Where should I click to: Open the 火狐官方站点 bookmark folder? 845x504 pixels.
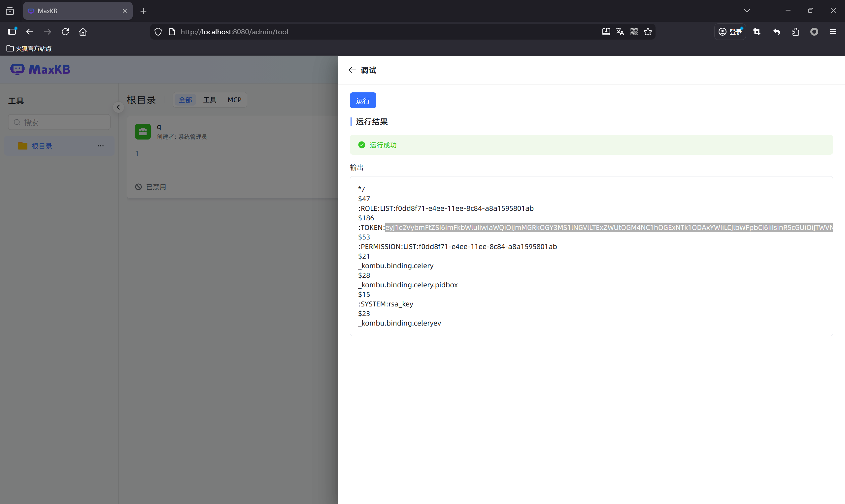[x=29, y=48]
